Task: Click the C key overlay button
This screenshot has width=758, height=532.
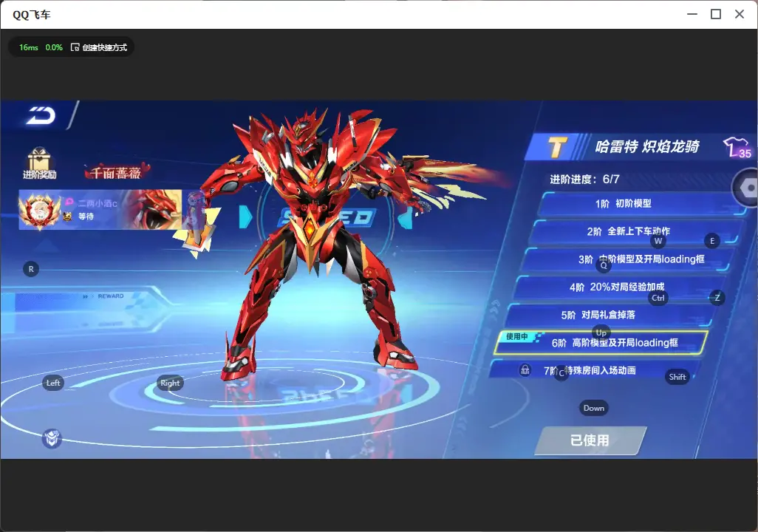Action: [561, 373]
